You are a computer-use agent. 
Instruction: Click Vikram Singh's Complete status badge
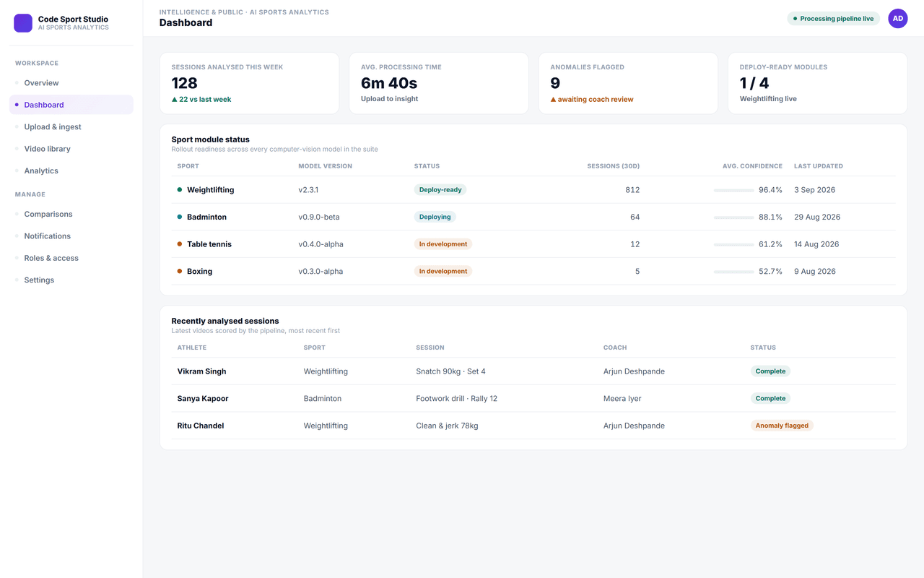tap(770, 371)
